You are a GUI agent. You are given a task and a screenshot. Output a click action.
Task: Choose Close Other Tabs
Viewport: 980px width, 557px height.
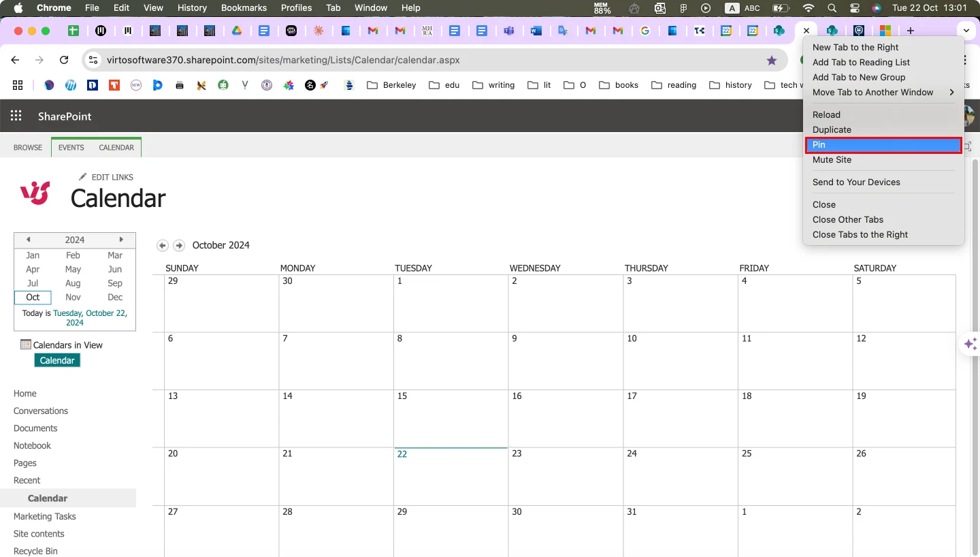(883, 219)
